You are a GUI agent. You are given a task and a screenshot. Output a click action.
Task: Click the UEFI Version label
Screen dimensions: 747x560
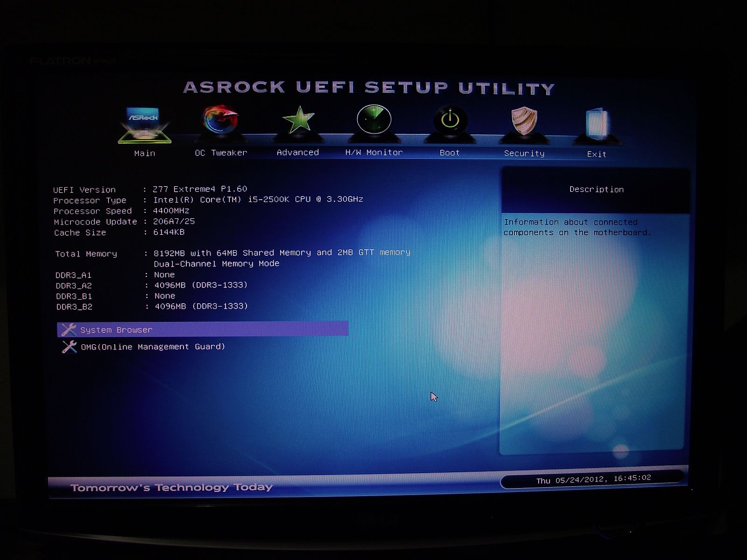pyautogui.click(x=85, y=190)
